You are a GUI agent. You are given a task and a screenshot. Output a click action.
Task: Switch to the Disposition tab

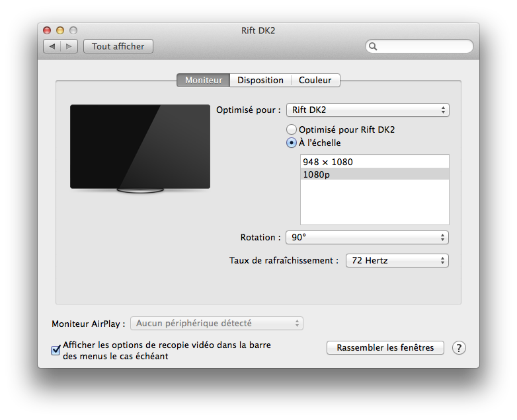[260, 81]
